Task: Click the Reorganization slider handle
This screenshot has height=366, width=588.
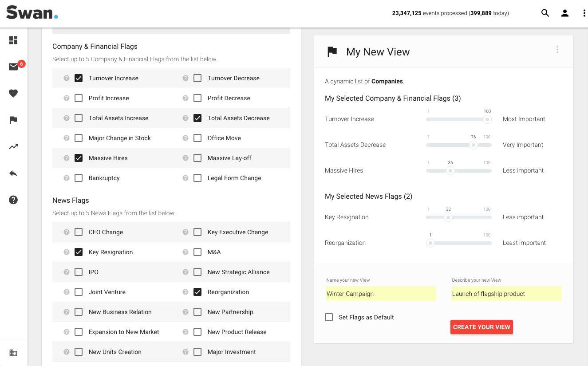Action: (x=430, y=243)
